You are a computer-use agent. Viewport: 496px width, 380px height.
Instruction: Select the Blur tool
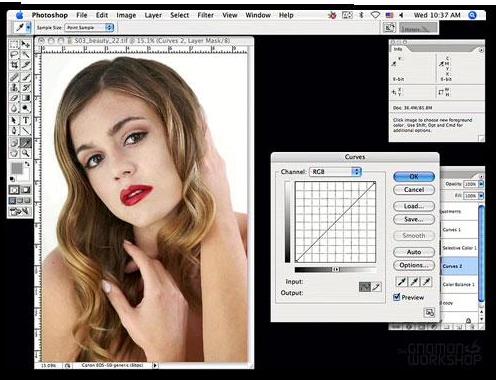point(14,108)
